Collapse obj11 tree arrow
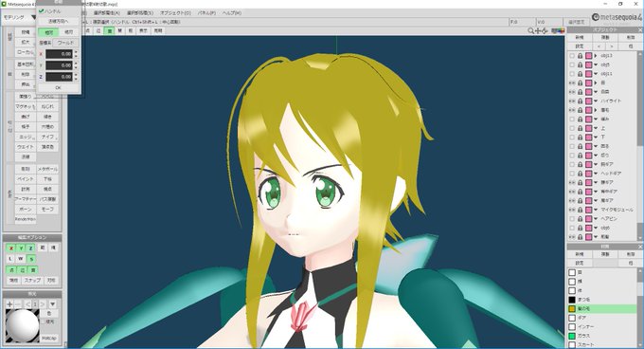 pos(596,74)
